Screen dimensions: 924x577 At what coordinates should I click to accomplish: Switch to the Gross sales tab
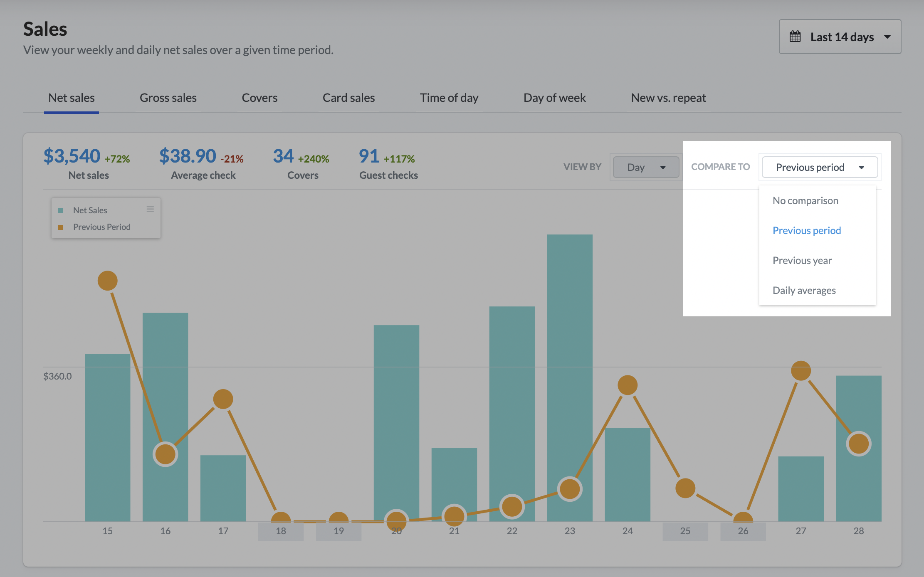click(168, 98)
